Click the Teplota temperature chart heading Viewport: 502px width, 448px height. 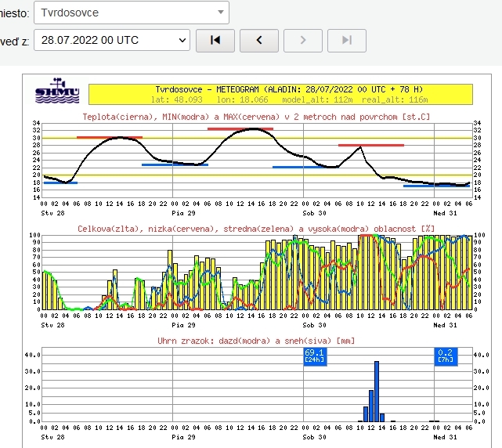(256, 117)
